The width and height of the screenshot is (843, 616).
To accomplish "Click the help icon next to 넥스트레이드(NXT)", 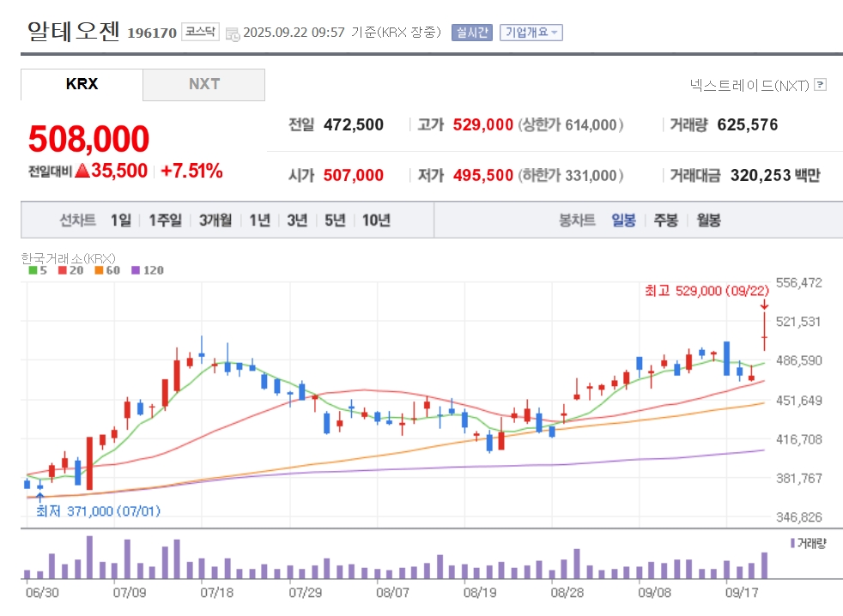I will click(821, 85).
